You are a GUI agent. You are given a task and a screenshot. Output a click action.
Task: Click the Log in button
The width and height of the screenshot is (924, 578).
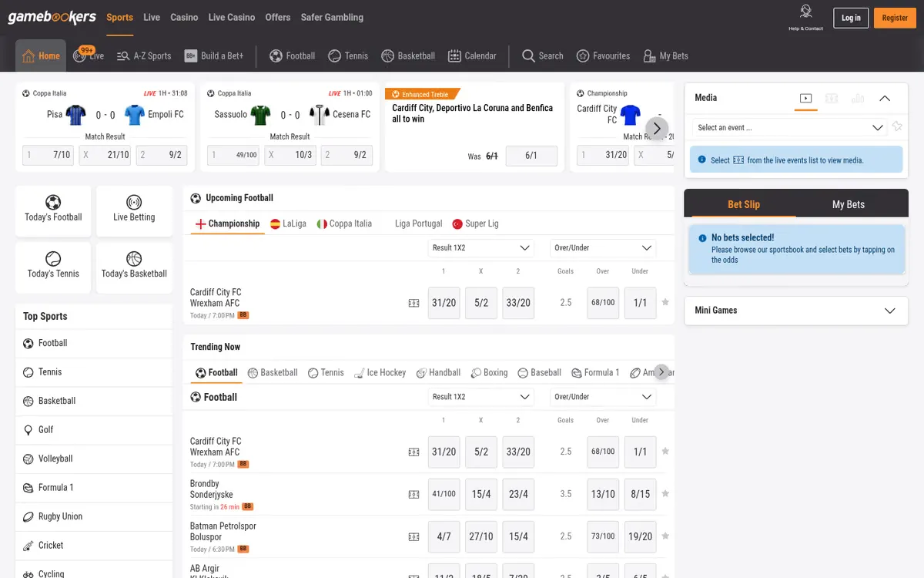[x=851, y=18]
